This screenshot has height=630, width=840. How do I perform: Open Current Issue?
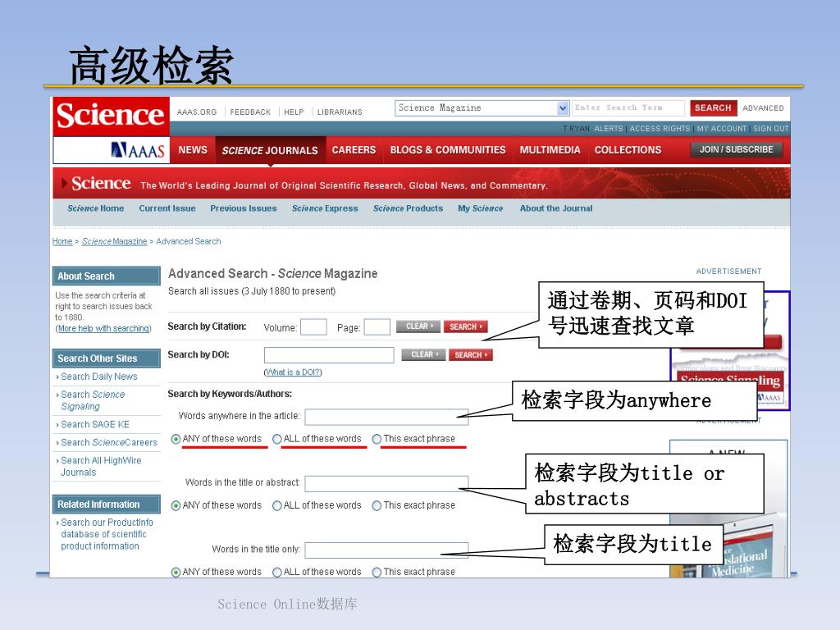pos(167,208)
